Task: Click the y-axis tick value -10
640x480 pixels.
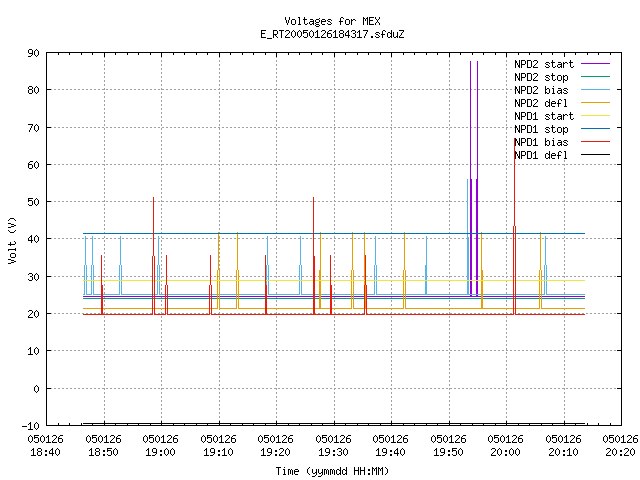Action: tap(31, 426)
